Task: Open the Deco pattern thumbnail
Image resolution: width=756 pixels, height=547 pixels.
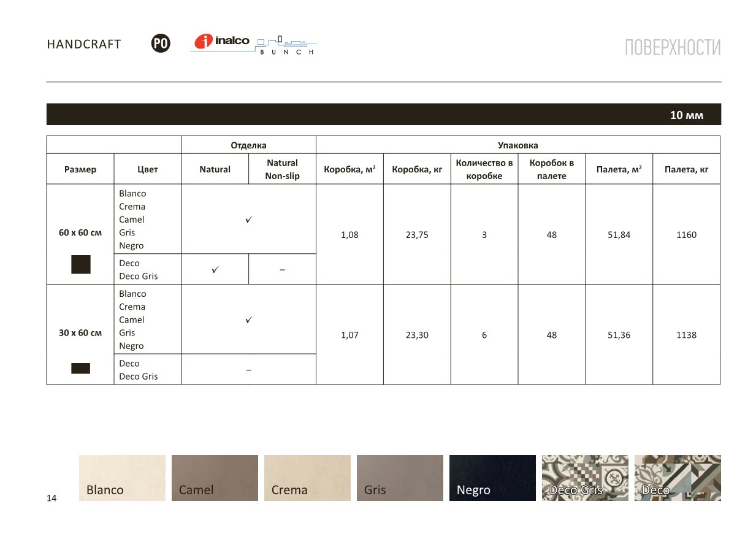Action: coord(678,478)
